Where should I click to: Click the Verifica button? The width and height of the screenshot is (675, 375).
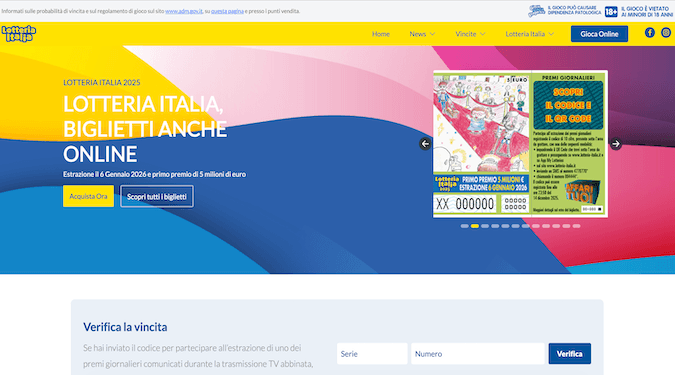pos(570,353)
